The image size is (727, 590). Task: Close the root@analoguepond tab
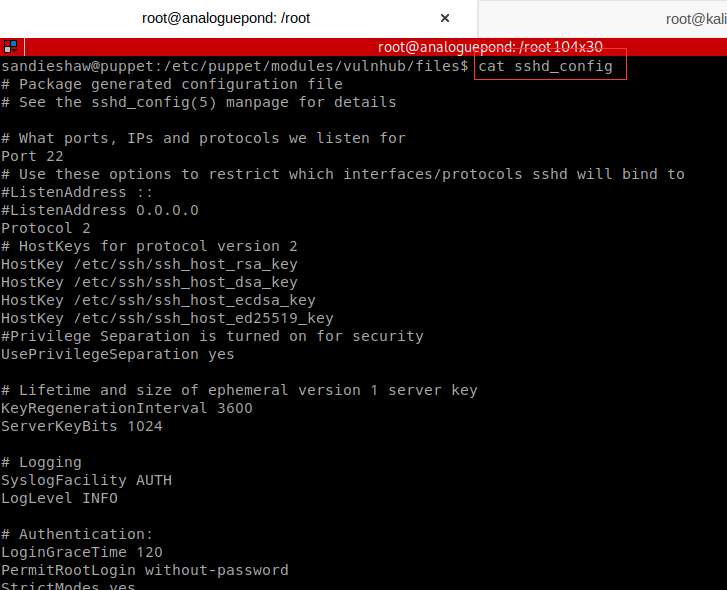(445, 18)
